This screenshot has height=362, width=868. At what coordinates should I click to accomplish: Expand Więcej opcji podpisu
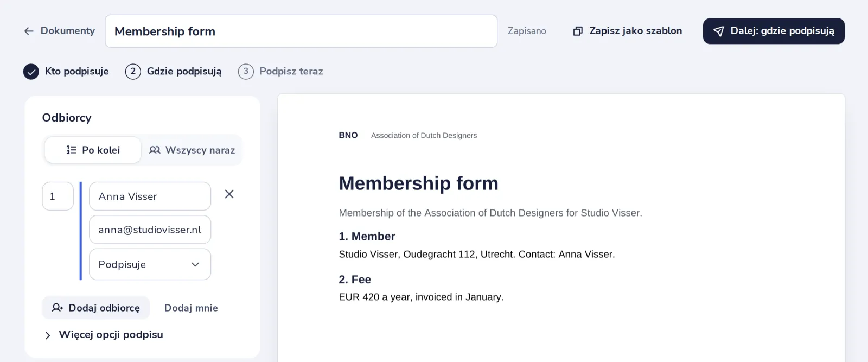(103, 335)
